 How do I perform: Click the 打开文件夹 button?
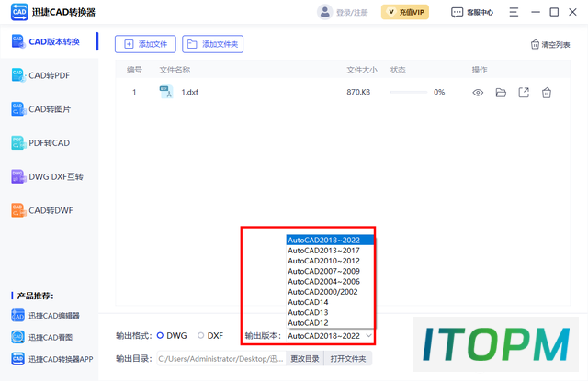(348, 359)
